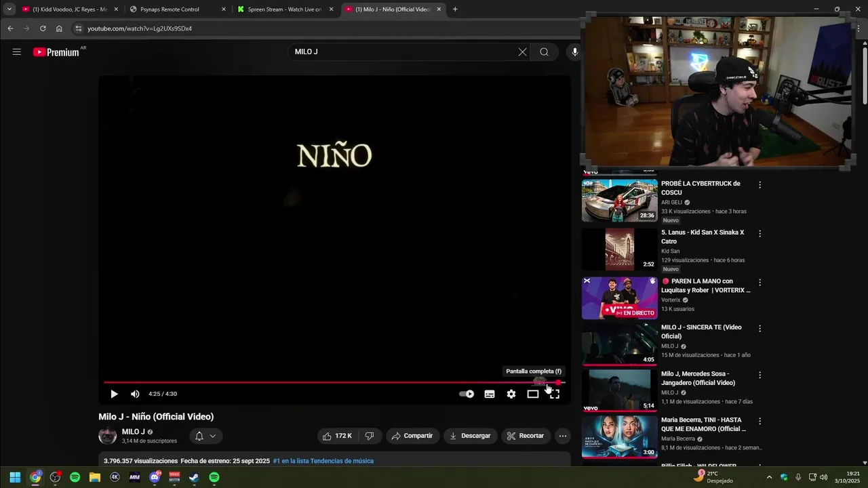868x488 pixels.
Task: Open options for PAREN LA MANO livestream
Action: tap(759, 282)
